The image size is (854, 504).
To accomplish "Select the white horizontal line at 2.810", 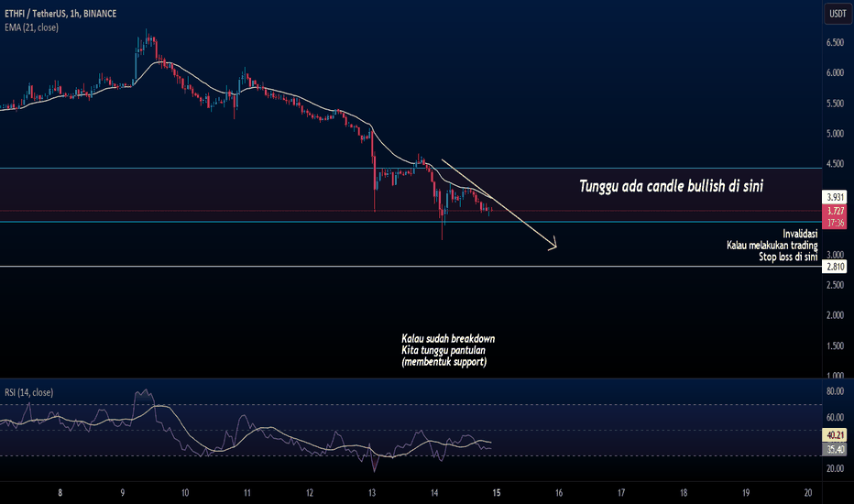I will pyautogui.click(x=411, y=267).
